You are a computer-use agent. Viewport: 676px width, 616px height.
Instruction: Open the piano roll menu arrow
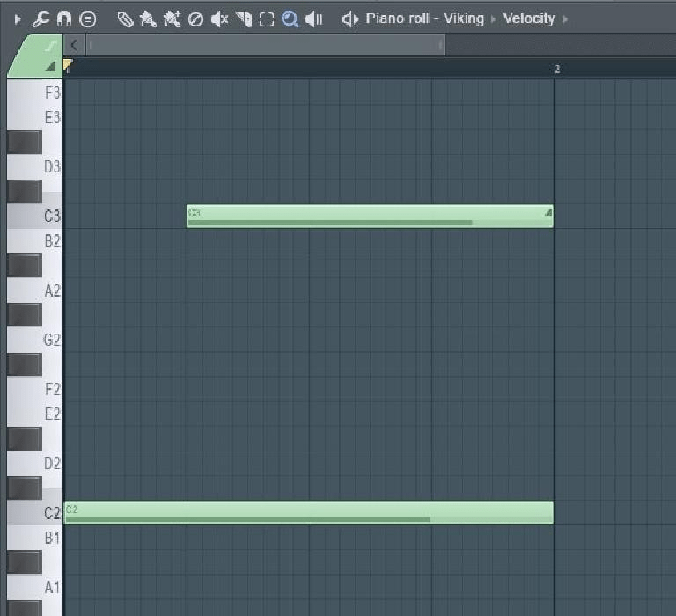pyautogui.click(x=18, y=19)
